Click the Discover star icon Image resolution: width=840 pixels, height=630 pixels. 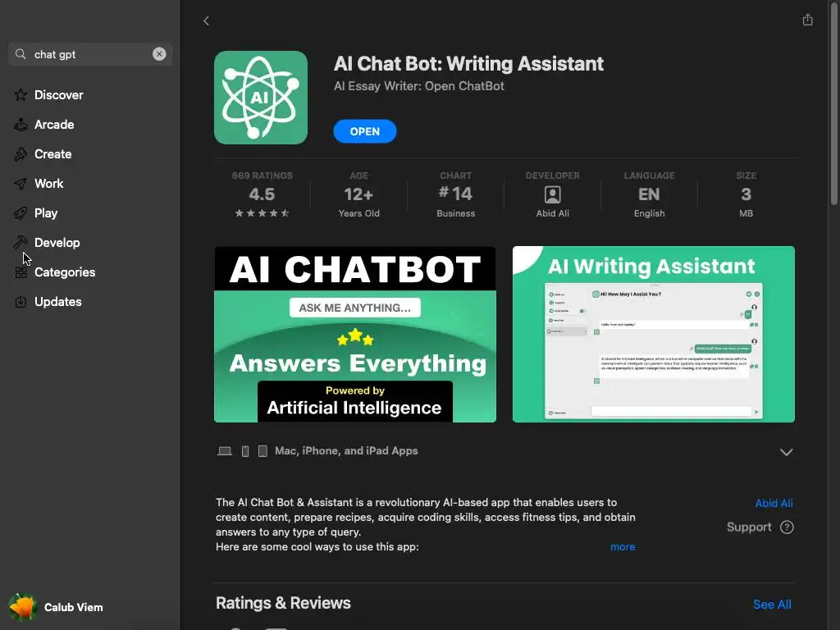tap(21, 95)
